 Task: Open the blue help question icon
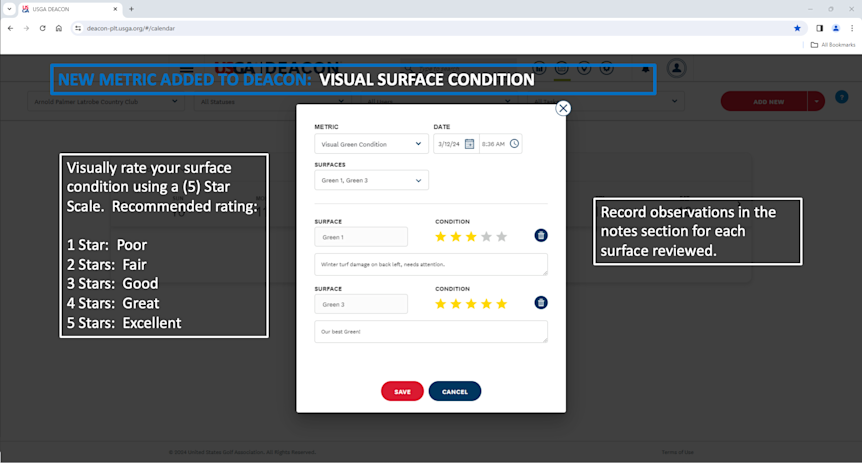point(842,97)
